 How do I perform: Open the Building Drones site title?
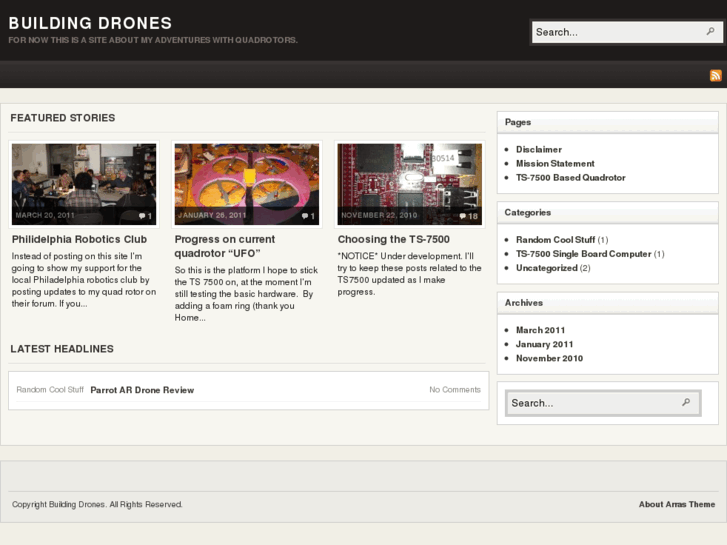(x=90, y=23)
